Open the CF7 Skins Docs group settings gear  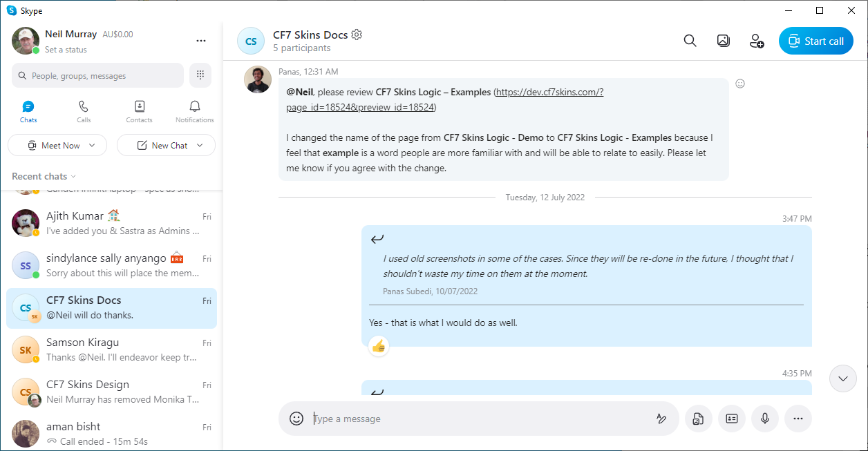click(x=357, y=35)
